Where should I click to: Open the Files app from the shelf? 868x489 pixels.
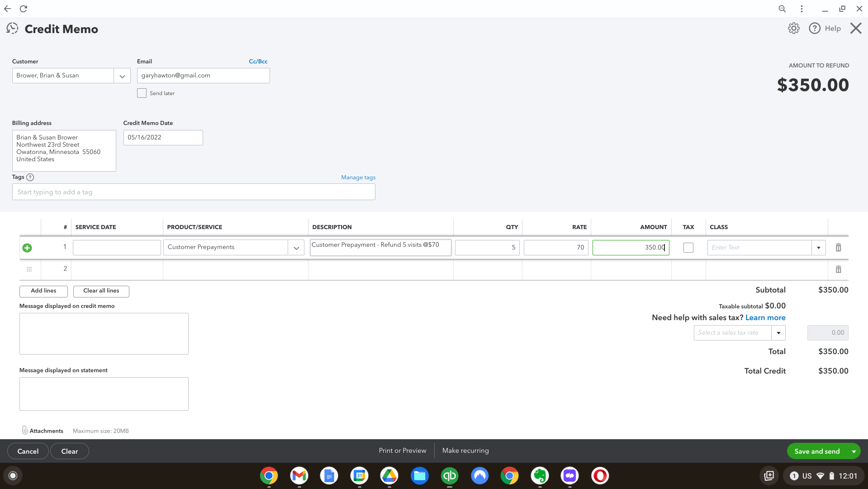click(419, 476)
